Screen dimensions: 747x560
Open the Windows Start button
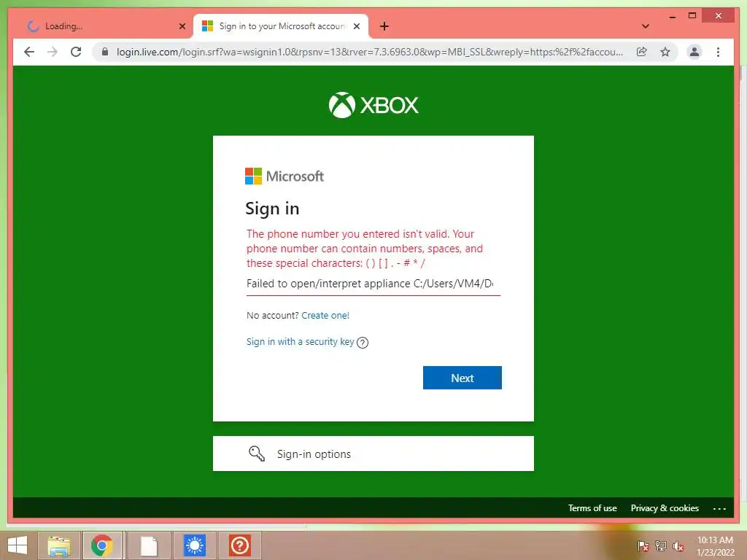(x=18, y=545)
